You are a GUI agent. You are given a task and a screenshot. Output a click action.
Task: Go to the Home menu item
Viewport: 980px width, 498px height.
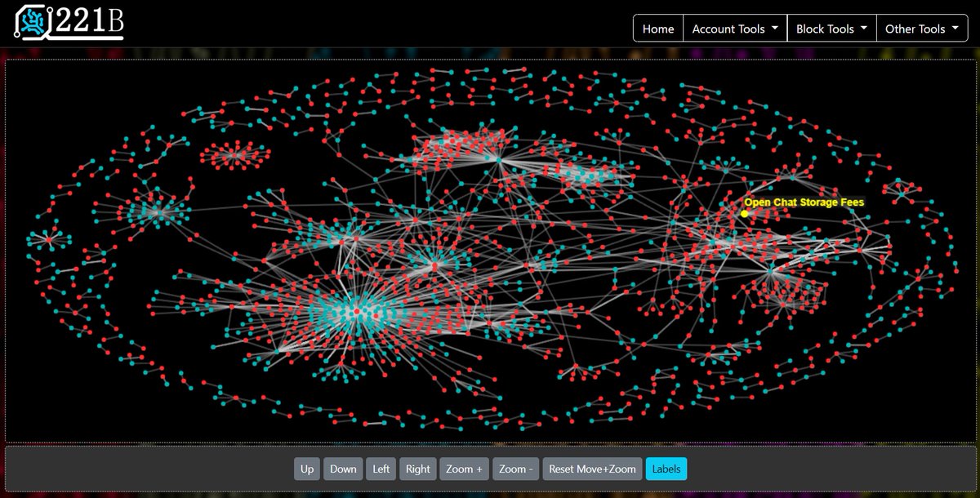click(x=657, y=28)
